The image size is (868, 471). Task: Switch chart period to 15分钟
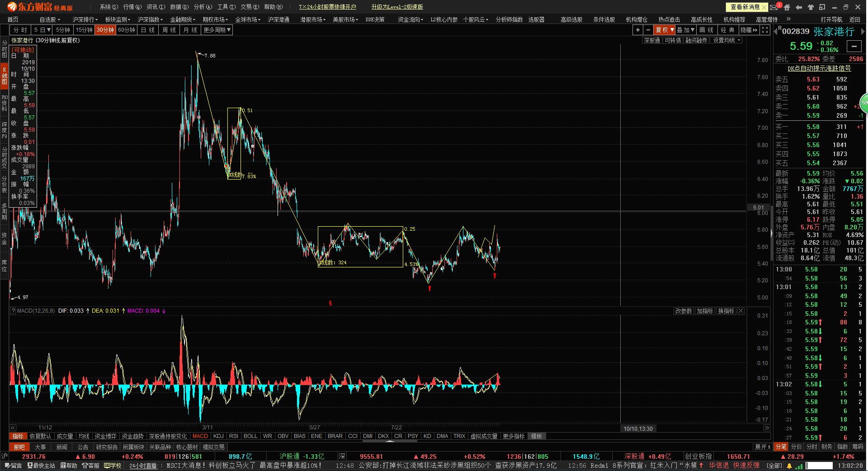(x=84, y=30)
